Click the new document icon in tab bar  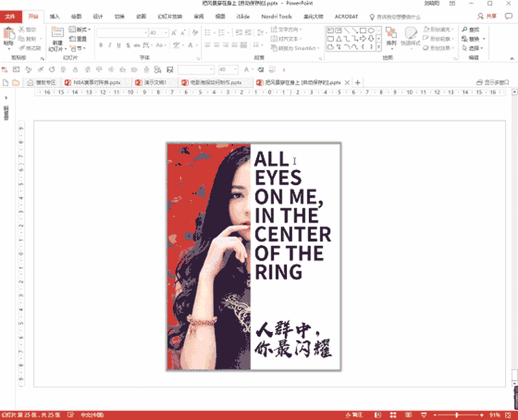coord(5,82)
